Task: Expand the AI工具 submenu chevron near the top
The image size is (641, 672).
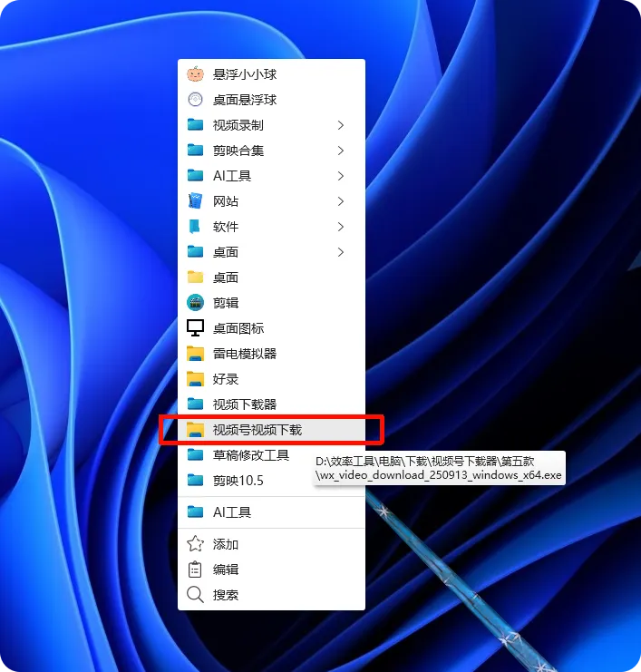Action: click(x=341, y=176)
